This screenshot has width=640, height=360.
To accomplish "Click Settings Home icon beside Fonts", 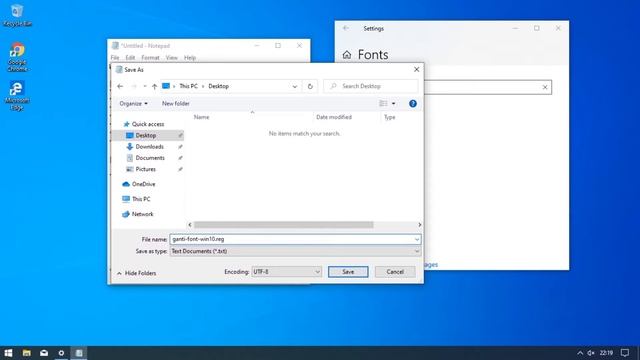I will pos(347,55).
